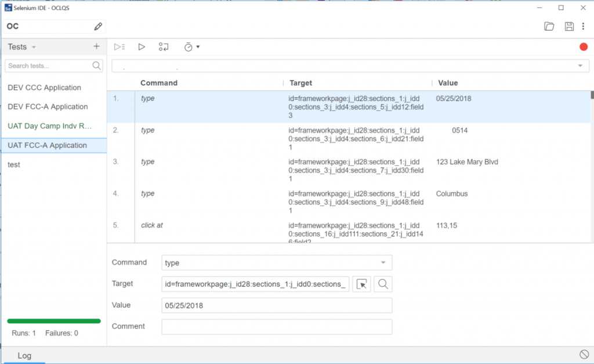Click the Selenium IDE app logo in title bar

pyautogui.click(x=8, y=8)
